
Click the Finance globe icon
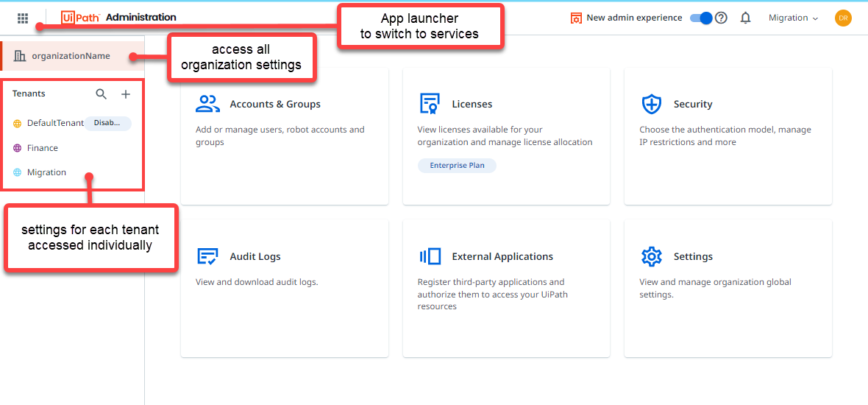(17, 148)
